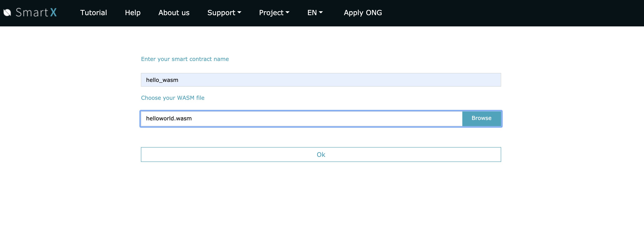Image resolution: width=644 pixels, height=231 pixels.
Task: Confirm with the Ok button
Action: [321, 155]
